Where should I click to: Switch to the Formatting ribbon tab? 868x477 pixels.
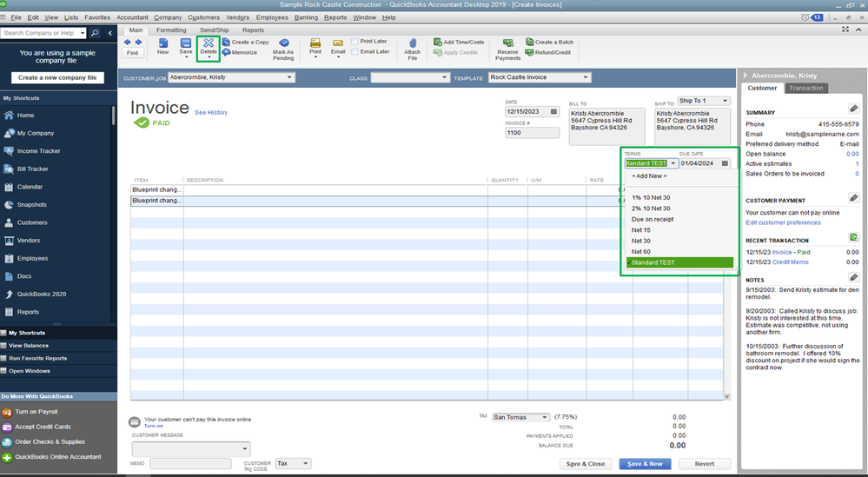171,30
